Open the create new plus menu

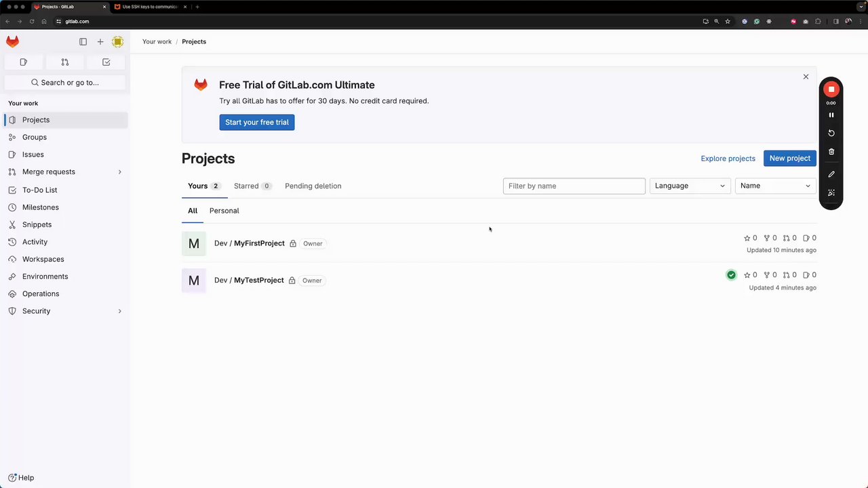pos(100,42)
